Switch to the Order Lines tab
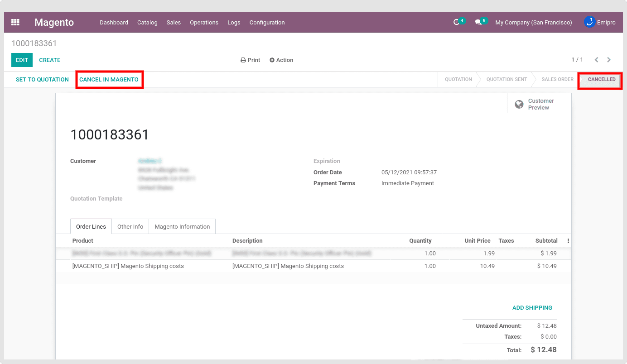Viewport: 627px width, 364px height. click(x=91, y=226)
